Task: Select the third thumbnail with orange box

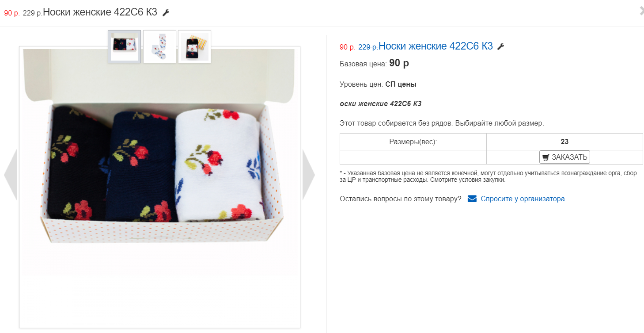Action: coord(194,46)
